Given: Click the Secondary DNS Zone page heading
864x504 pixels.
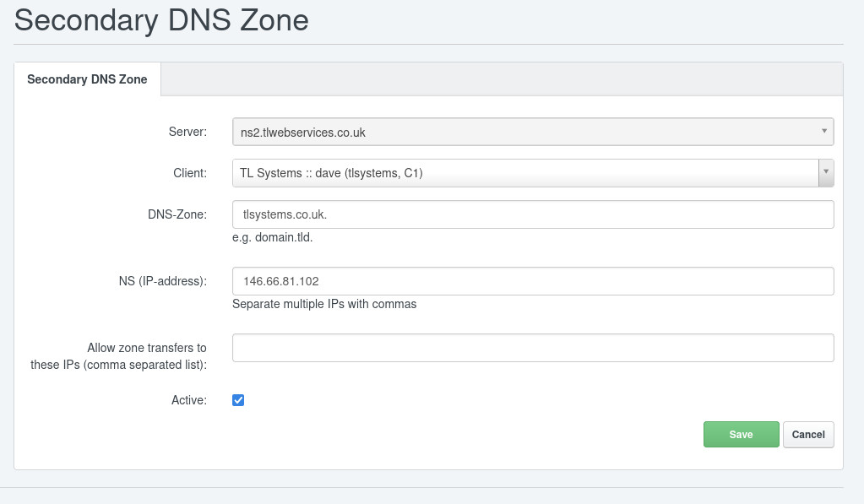Looking at the screenshot, I should coord(161,19).
